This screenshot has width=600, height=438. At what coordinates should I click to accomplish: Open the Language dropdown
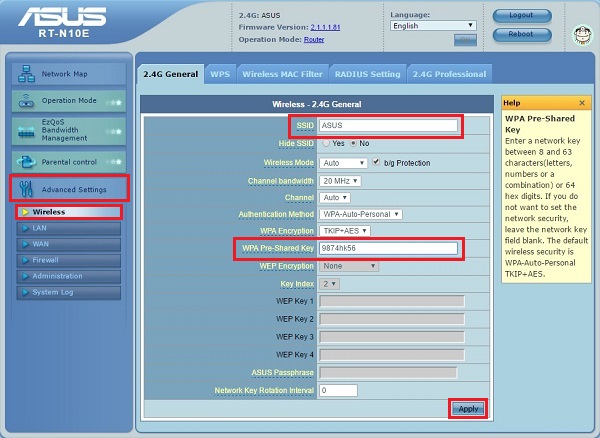[433, 26]
